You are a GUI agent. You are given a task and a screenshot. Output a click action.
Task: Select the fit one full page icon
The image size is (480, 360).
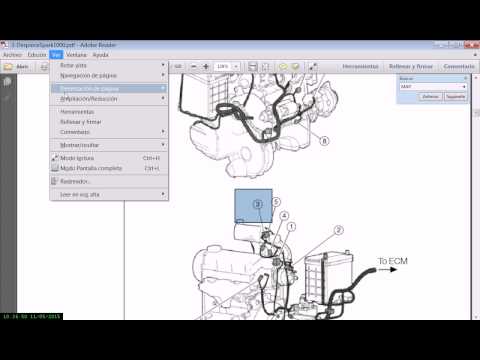(265, 67)
